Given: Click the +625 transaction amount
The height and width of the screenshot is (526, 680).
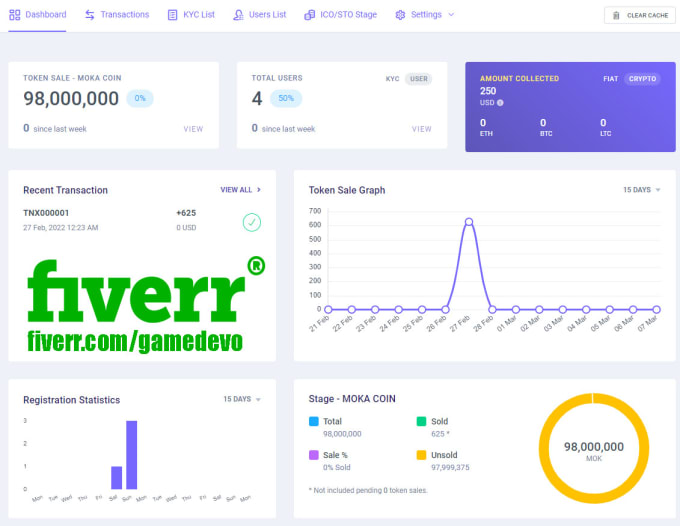Looking at the screenshot, I should tap(186, 213).
